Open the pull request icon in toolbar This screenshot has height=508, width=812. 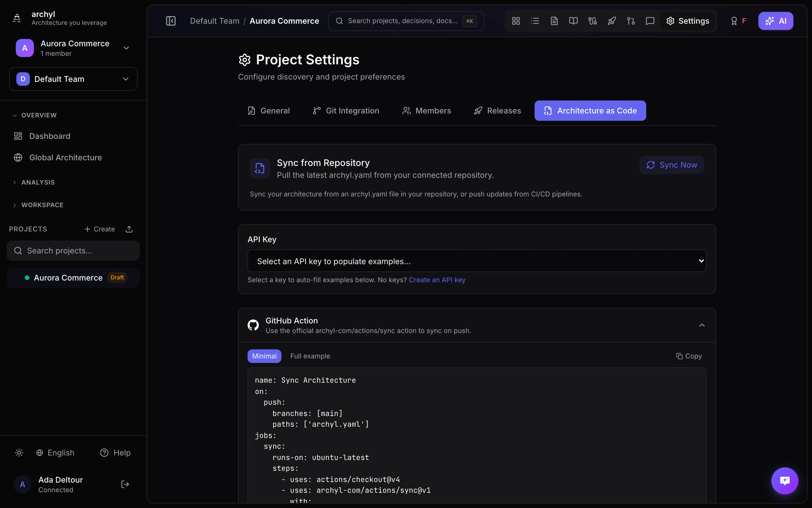tap(631, 21)
